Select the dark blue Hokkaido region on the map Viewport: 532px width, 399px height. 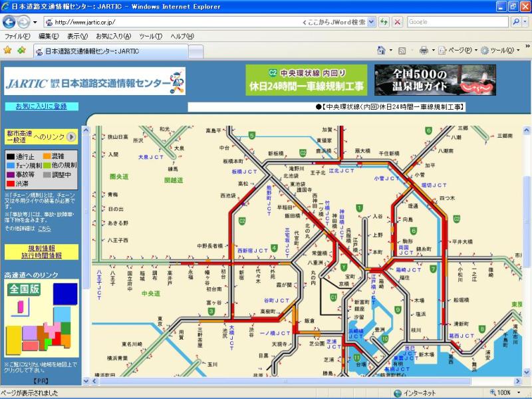[x=65, y=294]
